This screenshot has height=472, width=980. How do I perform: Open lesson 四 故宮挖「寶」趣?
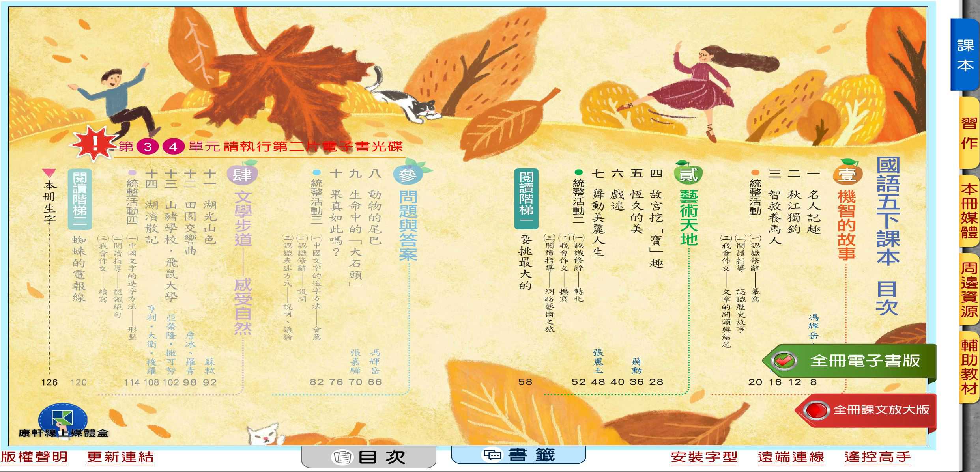coord(656,219)
